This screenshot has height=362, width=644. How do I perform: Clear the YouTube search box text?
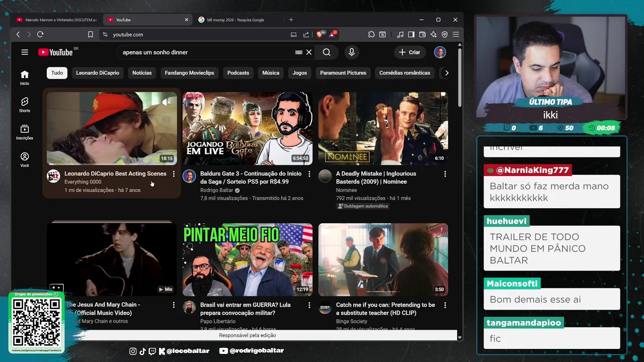[x=309, y=52]
